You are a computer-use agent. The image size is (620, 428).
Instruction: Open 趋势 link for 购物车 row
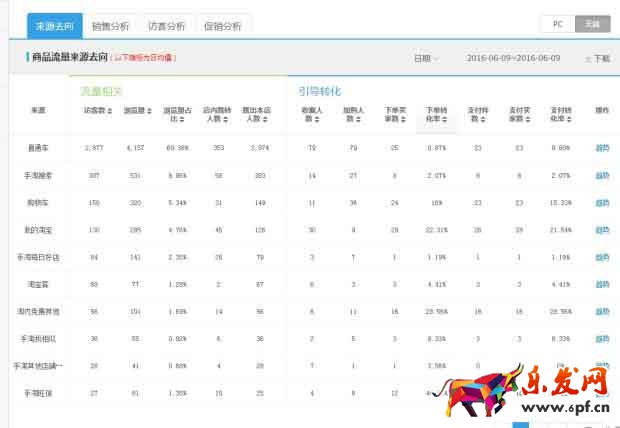point(601,202)
